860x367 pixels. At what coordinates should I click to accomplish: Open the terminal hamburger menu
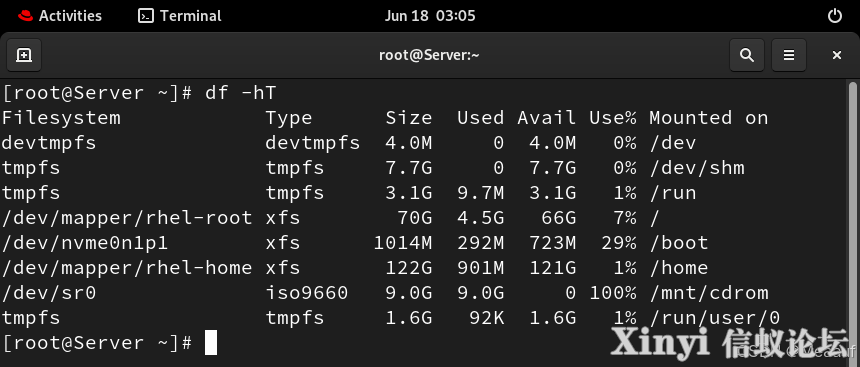point(789,55)
